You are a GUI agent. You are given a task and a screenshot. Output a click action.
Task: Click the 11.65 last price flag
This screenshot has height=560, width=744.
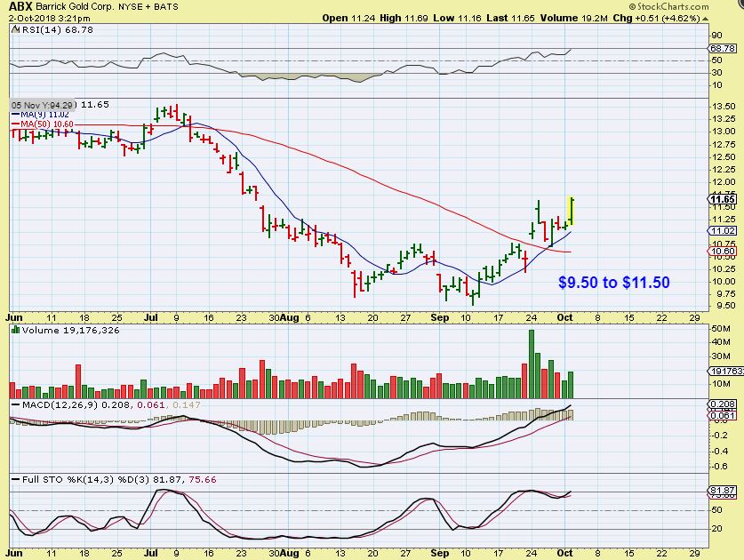coord(722,199)
